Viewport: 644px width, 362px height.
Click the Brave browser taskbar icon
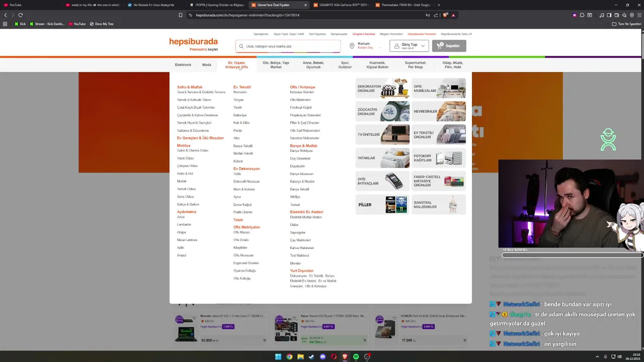345,356
